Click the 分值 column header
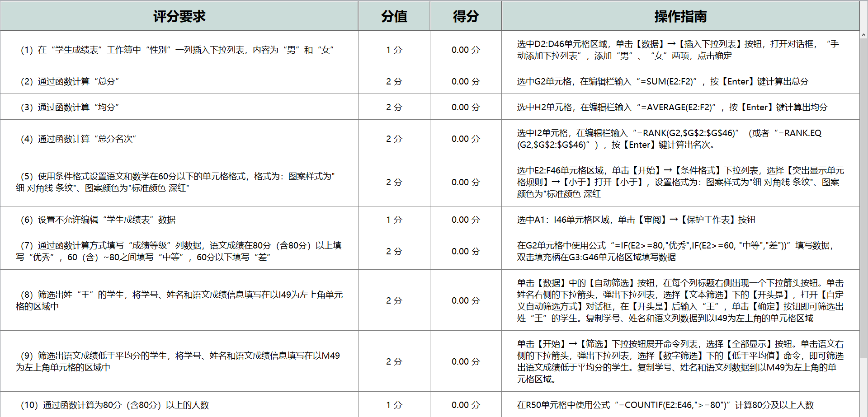Image resolution: width=868 pixels, height=417 pixels. (394, 16)
